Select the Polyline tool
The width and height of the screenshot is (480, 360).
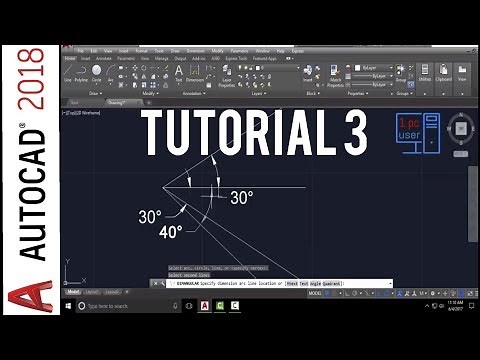[81, 73]
